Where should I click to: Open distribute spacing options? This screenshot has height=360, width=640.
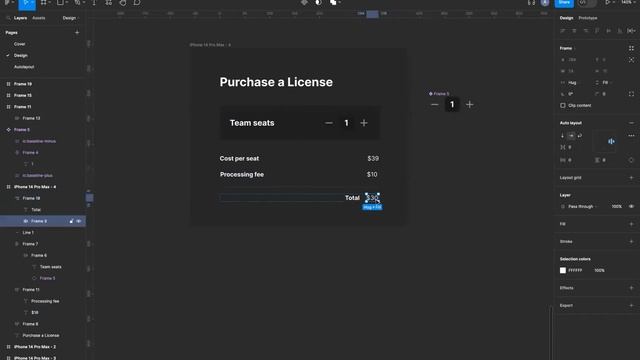pyautogui.click(x=631, y=31)
